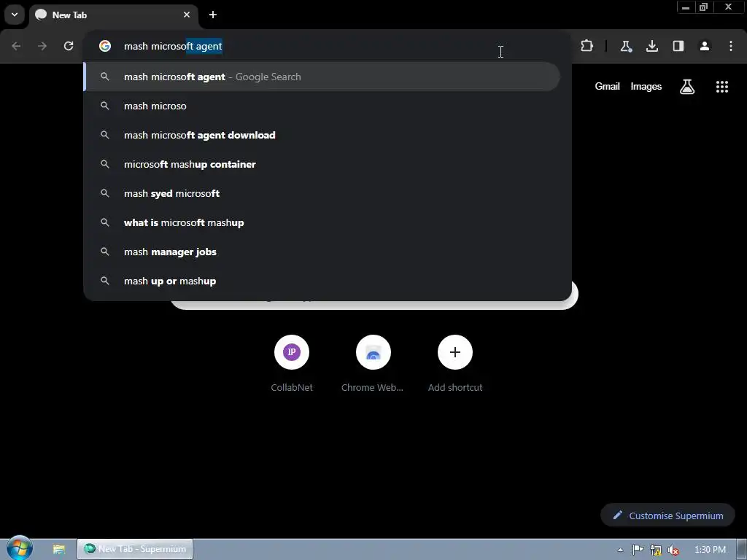747x560 pixels.
Task: Open the profile avatar icon
Action: click(705, 46)
